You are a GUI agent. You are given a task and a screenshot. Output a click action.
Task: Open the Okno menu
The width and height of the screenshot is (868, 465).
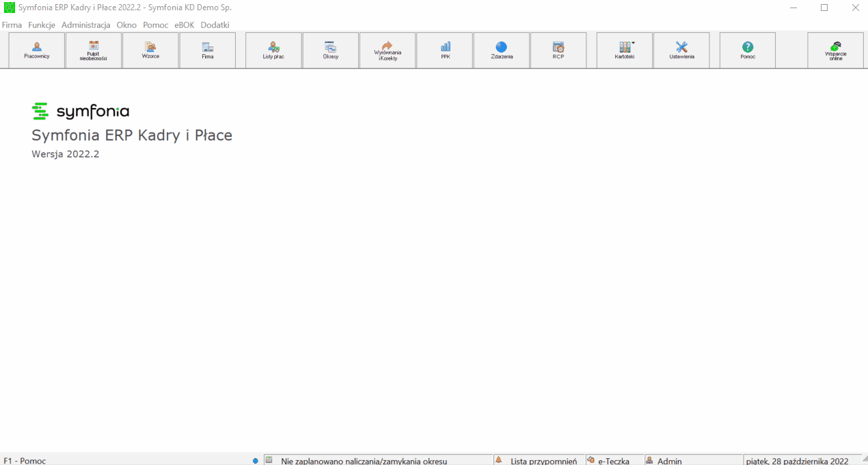tap(126, 25)
